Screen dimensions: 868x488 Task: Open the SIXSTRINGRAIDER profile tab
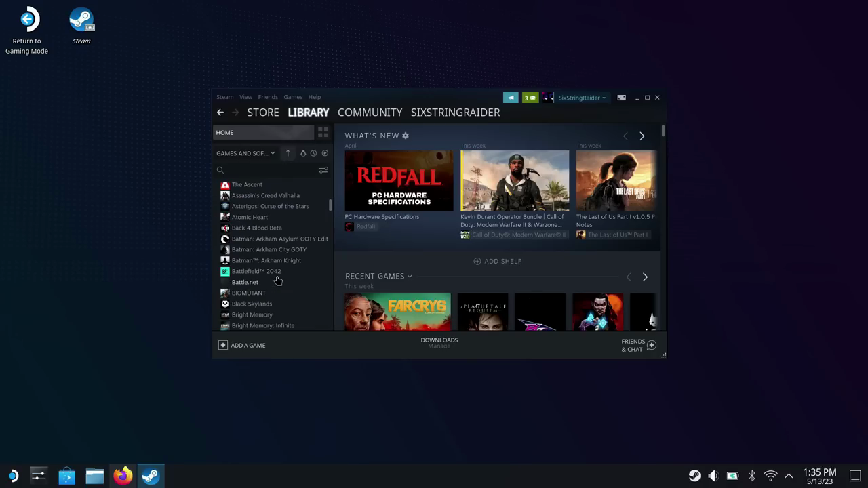[455, 113]
